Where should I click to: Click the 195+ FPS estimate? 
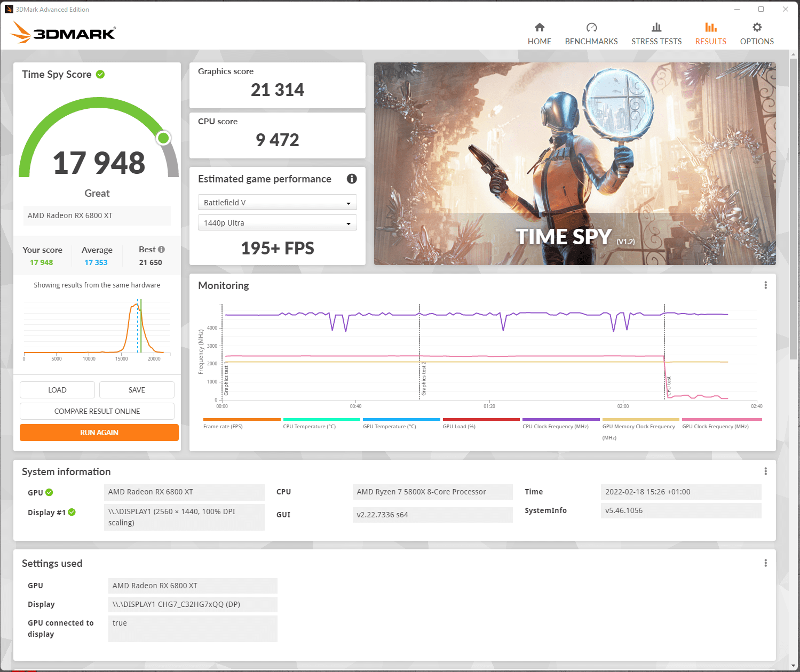278,249
